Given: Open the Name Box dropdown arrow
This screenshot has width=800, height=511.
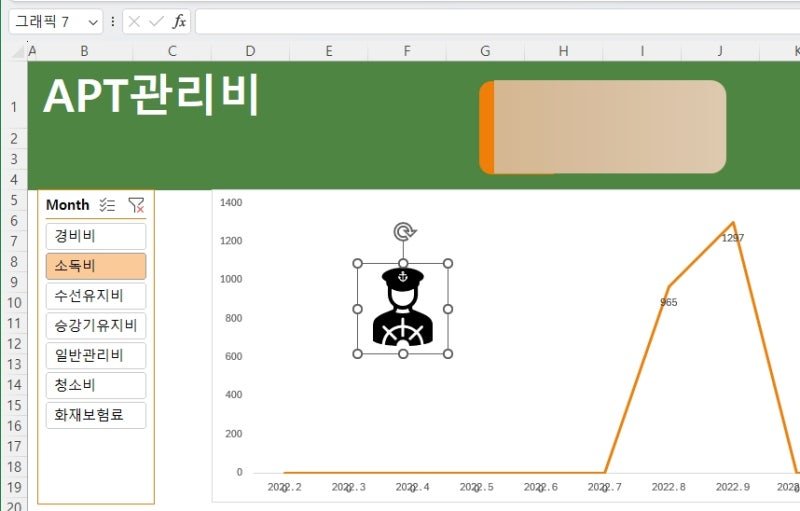Looking at the screenshot, I should click(x=93, y=22).
